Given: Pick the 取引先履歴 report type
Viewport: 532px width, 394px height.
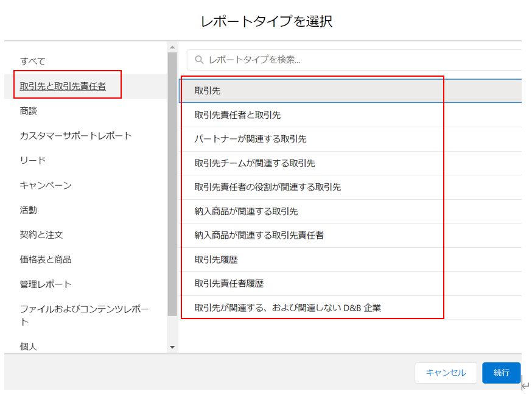Looking at the screenshot, I should coord(350,259).
